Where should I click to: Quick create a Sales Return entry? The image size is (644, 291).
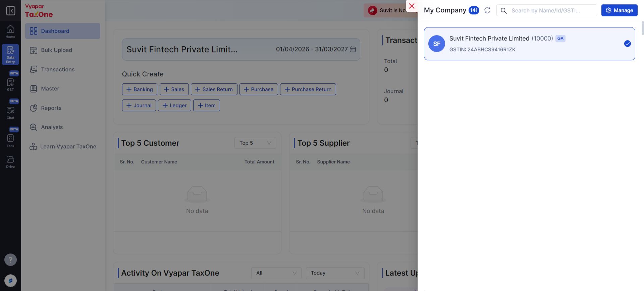[214, 89]
